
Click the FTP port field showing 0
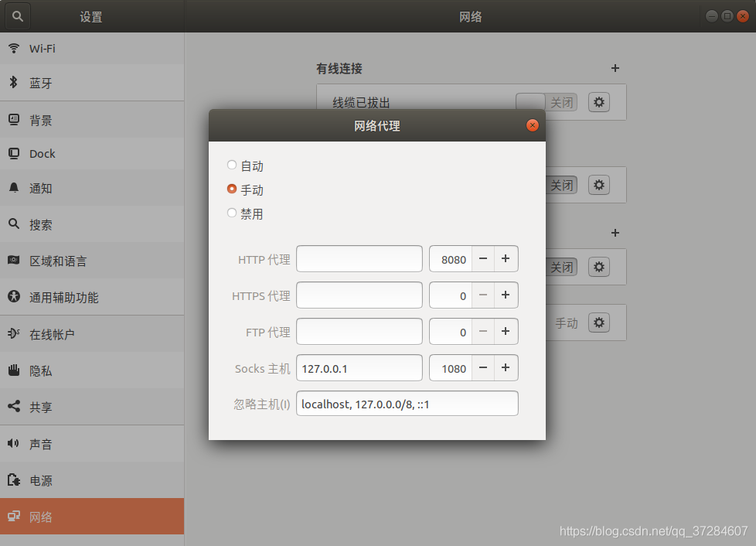point(451,331)
